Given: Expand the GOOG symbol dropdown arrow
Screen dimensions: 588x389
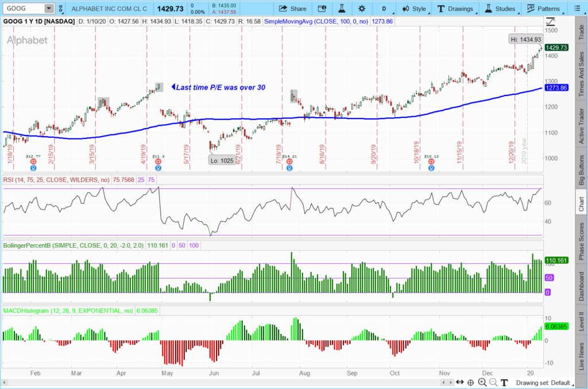Looking at the screenshot, I should [x=49, y=8].
